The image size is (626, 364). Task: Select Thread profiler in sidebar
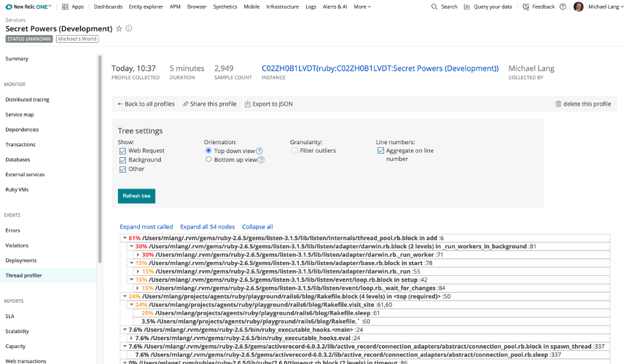48,275
